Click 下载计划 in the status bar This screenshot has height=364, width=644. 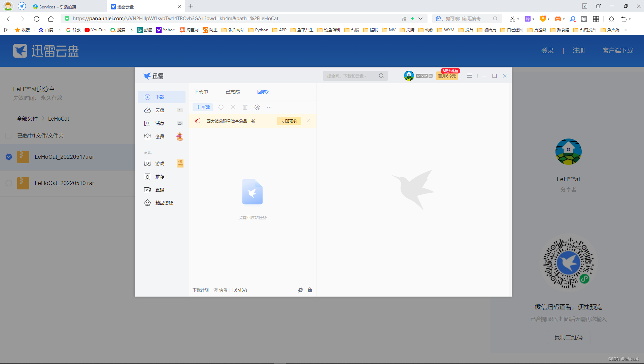tap(201, 290)
